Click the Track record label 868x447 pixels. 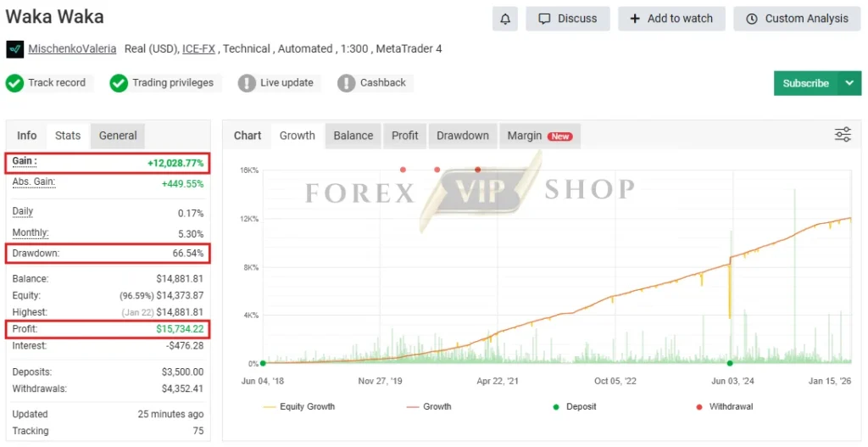[x=57, y=82]
